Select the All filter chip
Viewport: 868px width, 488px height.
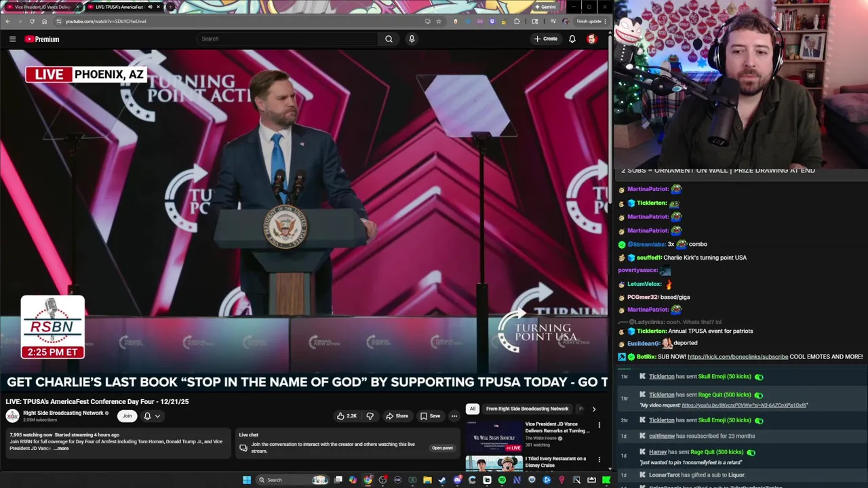coord(473,409)
